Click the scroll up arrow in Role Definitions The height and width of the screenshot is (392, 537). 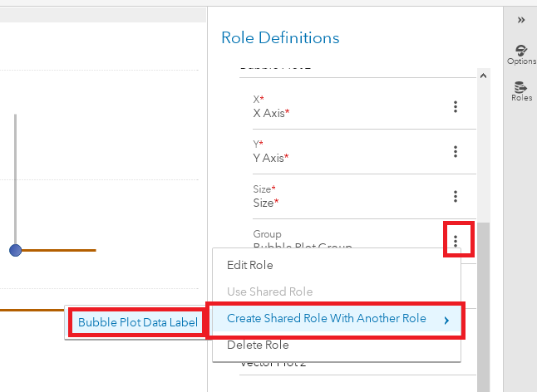click(482, 75)
